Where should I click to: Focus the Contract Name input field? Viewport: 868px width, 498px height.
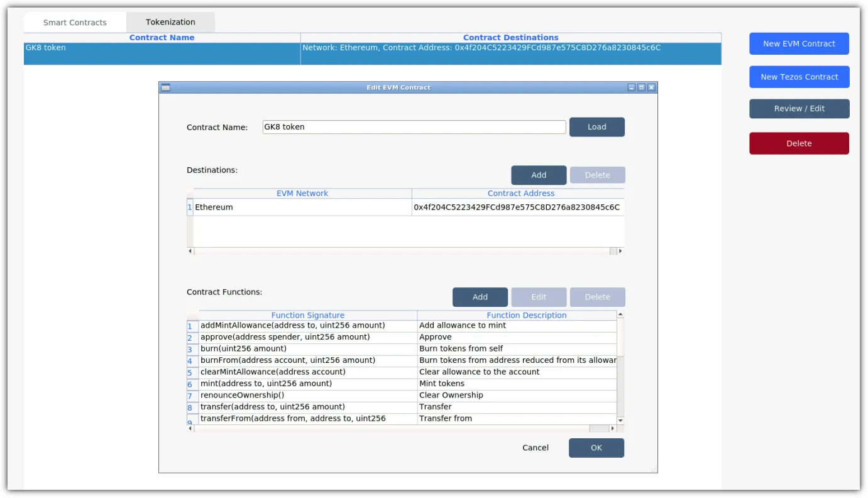click(x=414, y=127)
